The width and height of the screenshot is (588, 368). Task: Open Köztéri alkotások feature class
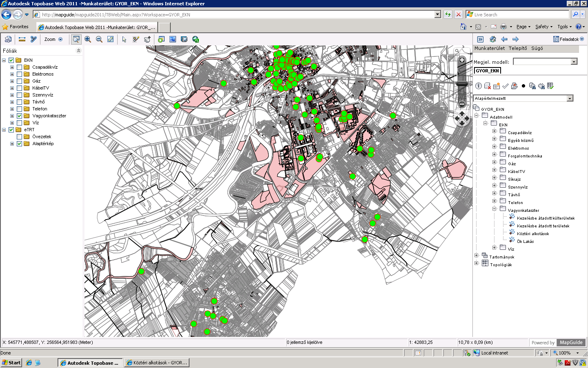tap(533, 234)
